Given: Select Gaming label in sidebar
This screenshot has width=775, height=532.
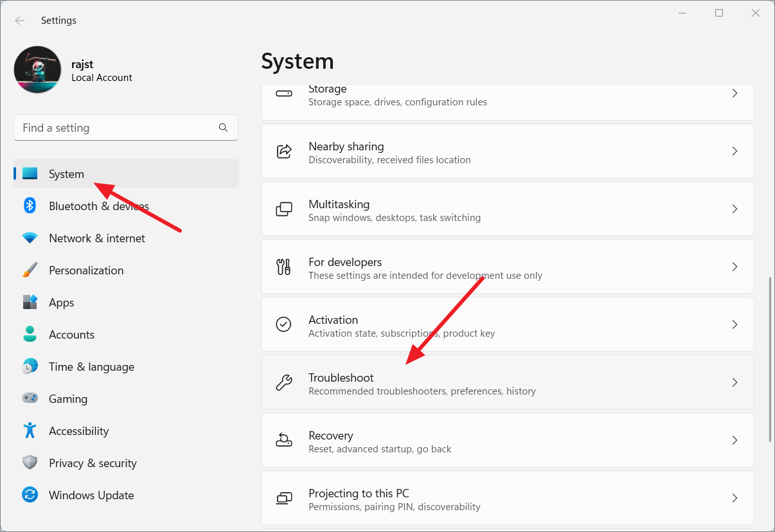Looking at the screenshot, I should tap(68, 399).
